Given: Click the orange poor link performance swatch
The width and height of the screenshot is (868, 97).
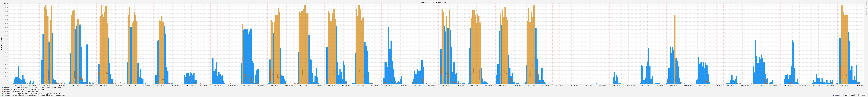Looking at the screenshot, I should (x=2, y=90).
